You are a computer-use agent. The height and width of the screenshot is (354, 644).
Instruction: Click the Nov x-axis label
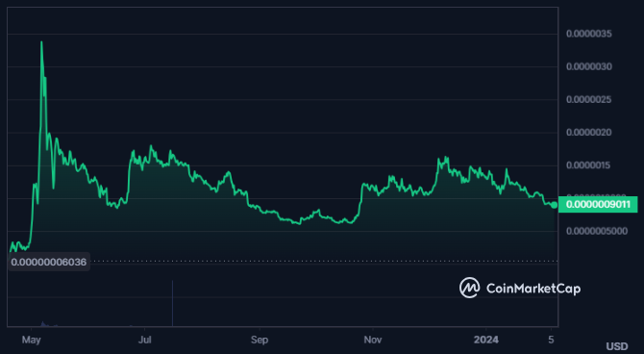click(373, 340)
